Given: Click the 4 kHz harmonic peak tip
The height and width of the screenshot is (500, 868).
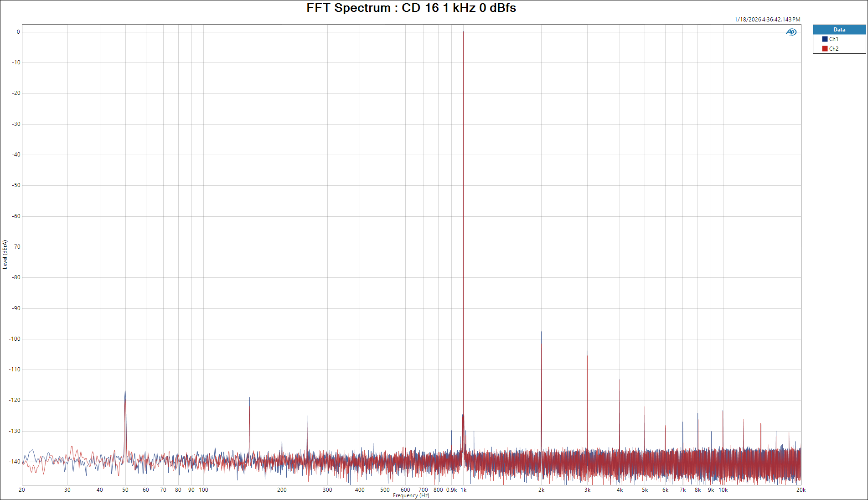Looking at the screenshot, I should (x=620, y=380).
